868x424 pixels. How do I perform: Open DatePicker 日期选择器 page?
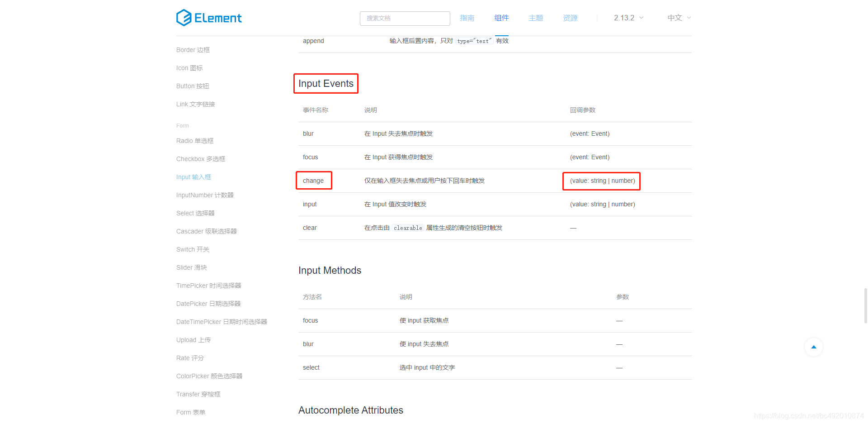[208, 304]
